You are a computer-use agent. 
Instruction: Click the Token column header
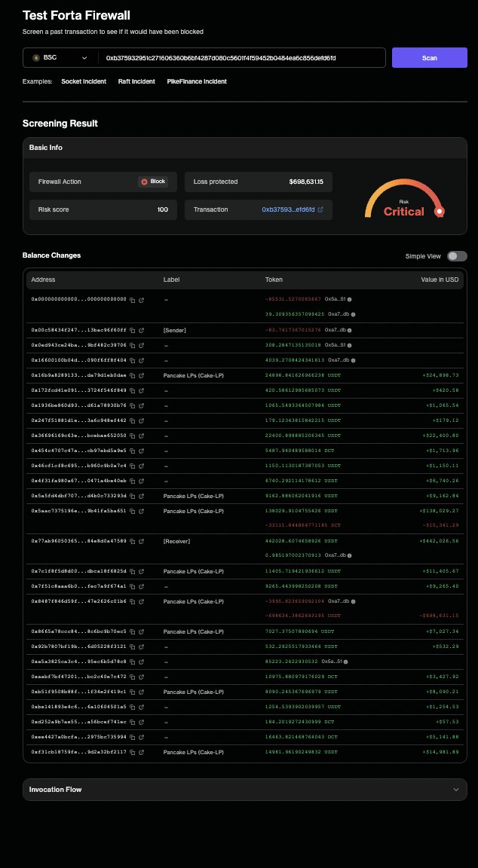[x=274, y=280]
